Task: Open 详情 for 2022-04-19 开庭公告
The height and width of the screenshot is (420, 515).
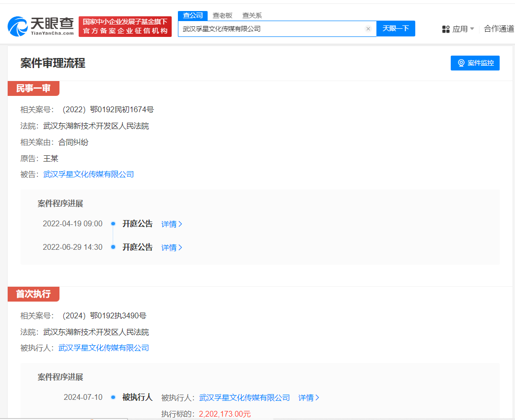Action: coord(172,224)
